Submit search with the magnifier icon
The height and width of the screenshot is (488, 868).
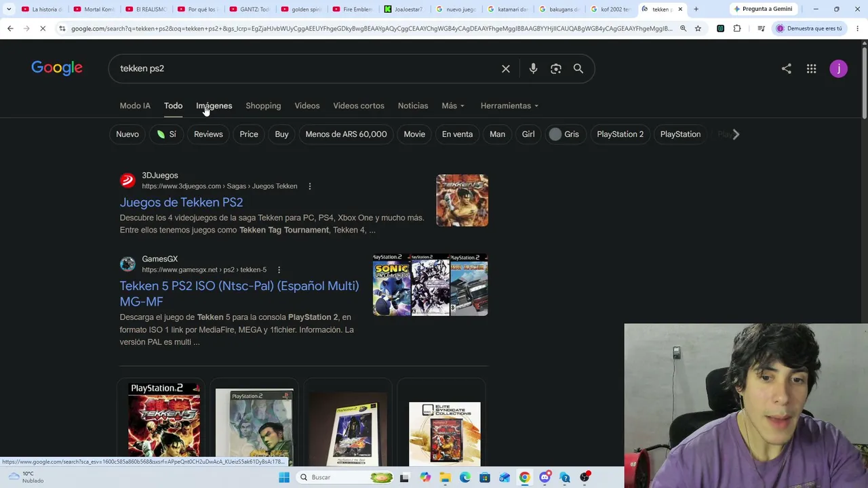coord(578,68)
